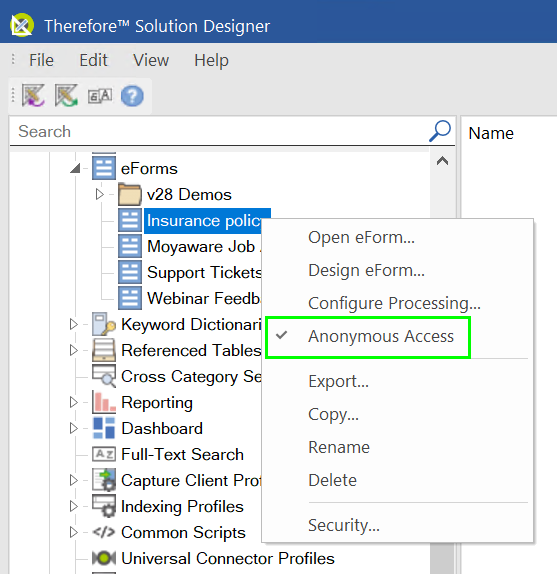The height and width of the screenshot is (574, 557).
Task: Toggle the Anonymous Access checked option
Action: coord(368,337)
